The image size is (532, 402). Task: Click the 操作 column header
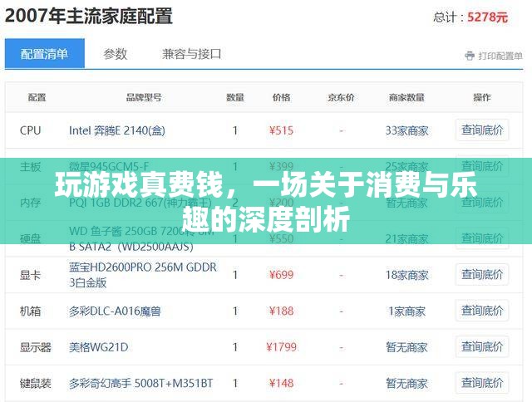(x=482, y=98)
